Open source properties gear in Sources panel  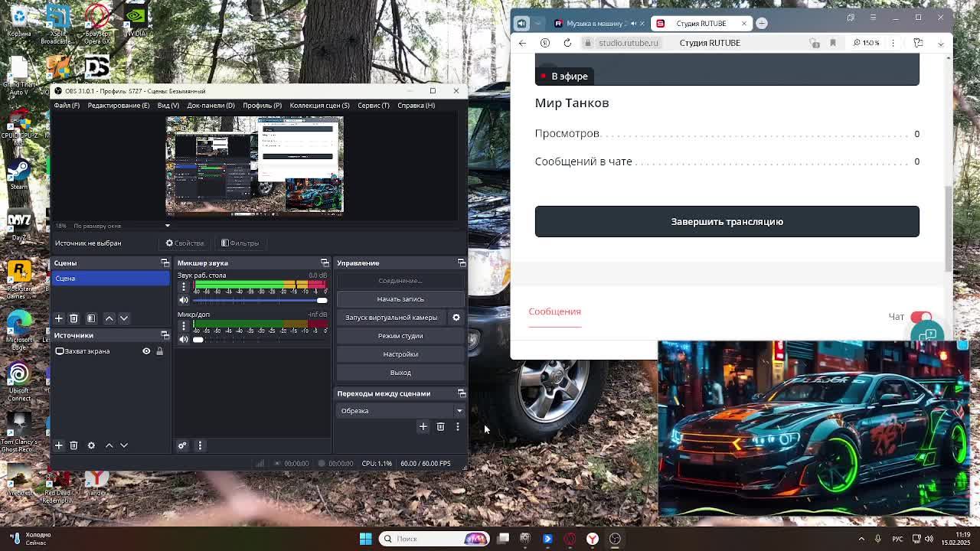91,445
